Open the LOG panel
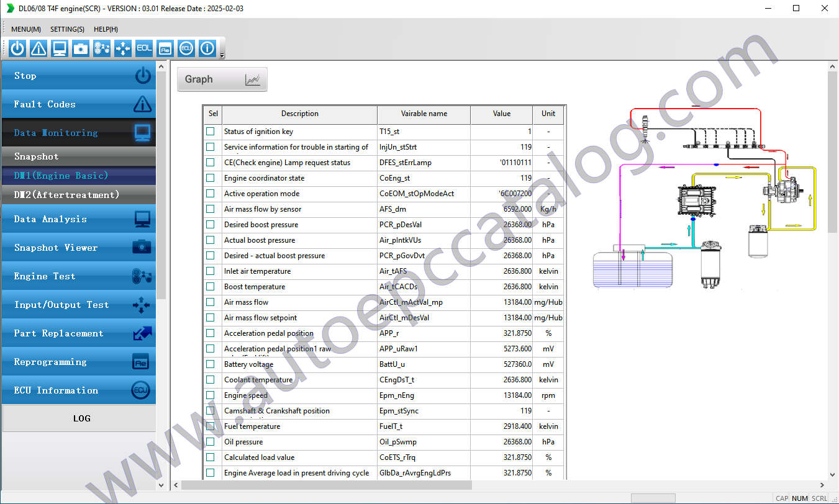This screenshot has width=839, height=504. click(x=81, y=418)
